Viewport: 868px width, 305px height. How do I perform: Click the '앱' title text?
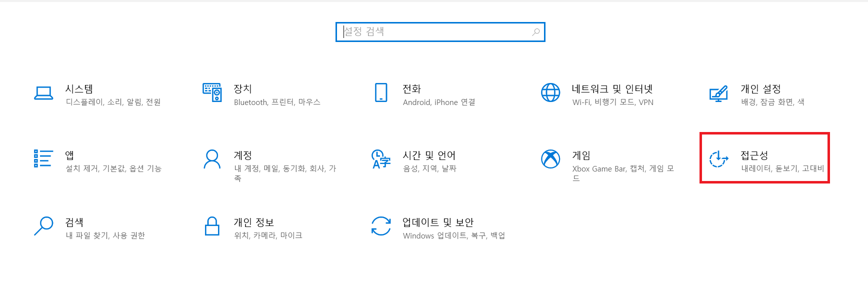click(69, 155)
